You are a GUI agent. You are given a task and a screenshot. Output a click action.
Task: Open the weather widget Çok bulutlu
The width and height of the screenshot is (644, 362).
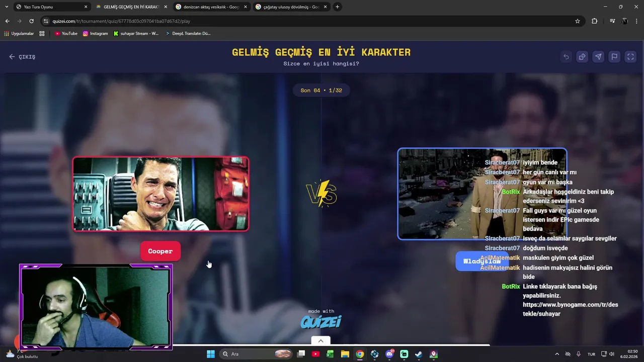21,354
